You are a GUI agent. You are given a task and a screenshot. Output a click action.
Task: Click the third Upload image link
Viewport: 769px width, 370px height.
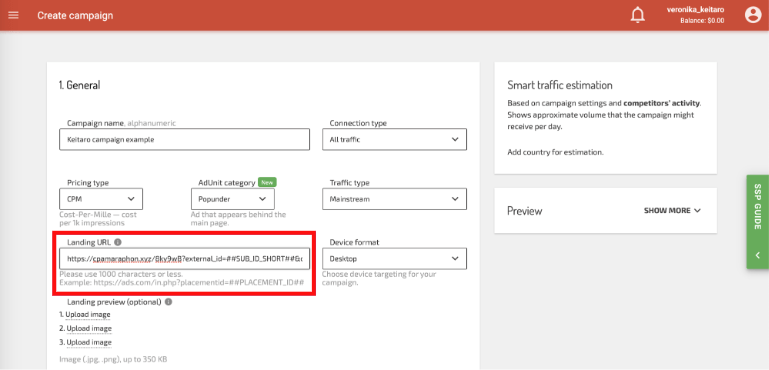pyautogui.click(x=89, y=342)
